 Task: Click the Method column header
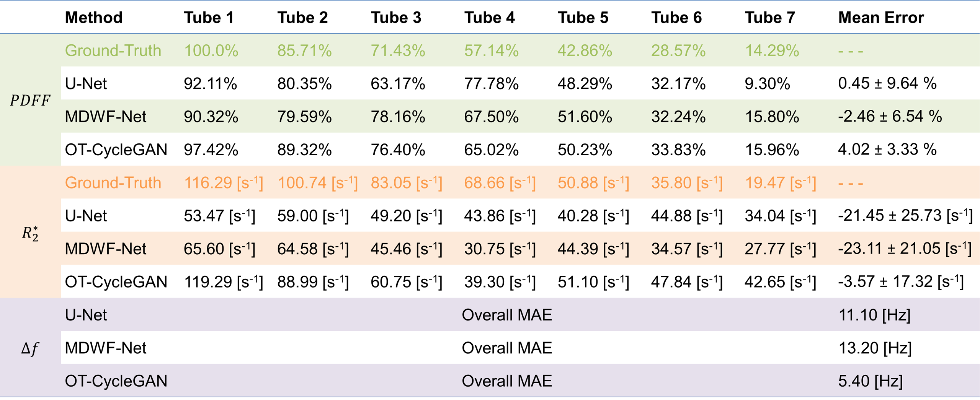(x=93, y=18)
